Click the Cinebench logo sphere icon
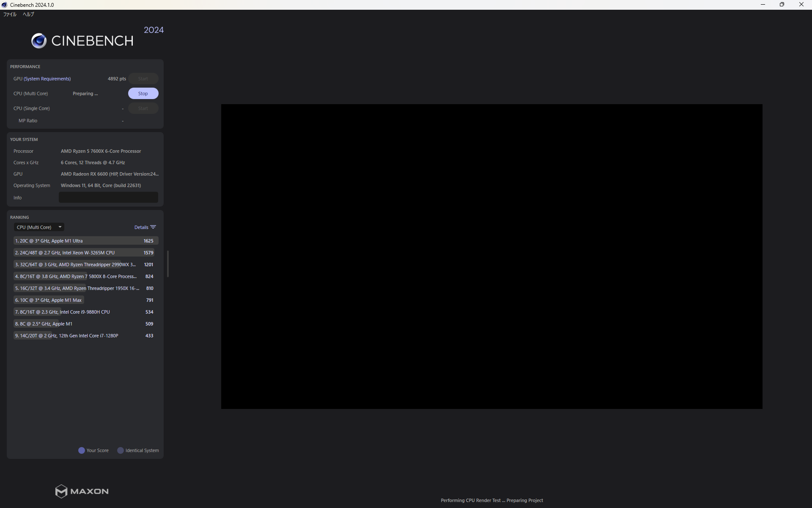Screen dimensions: 812x508 39,41
